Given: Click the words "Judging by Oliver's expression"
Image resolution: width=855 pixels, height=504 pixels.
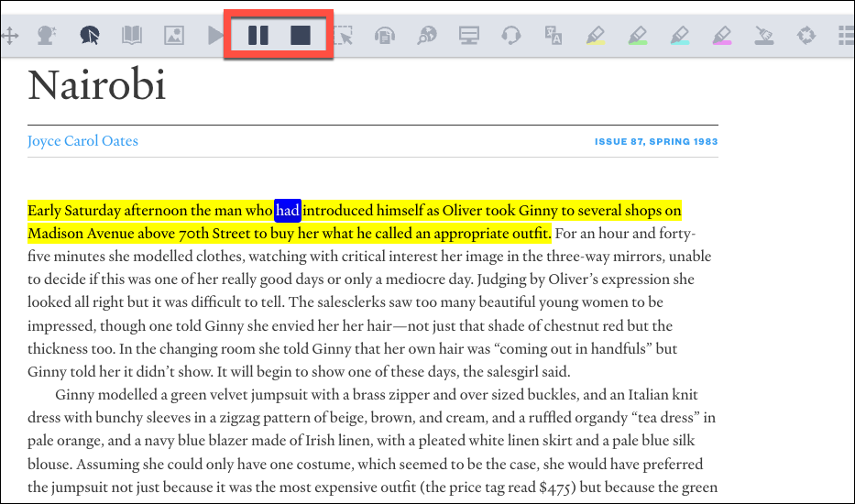Looking at the screenshot, I should [574, 279].
